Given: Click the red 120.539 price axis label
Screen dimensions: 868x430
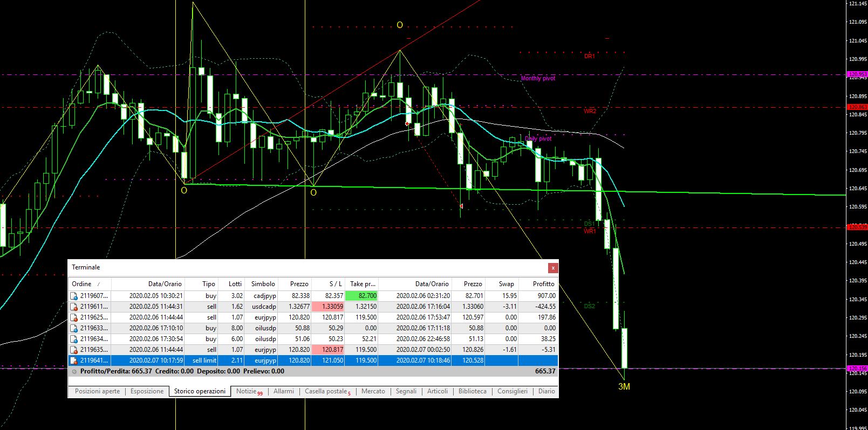Looking at the screenshot, I should tap(857, 227).
